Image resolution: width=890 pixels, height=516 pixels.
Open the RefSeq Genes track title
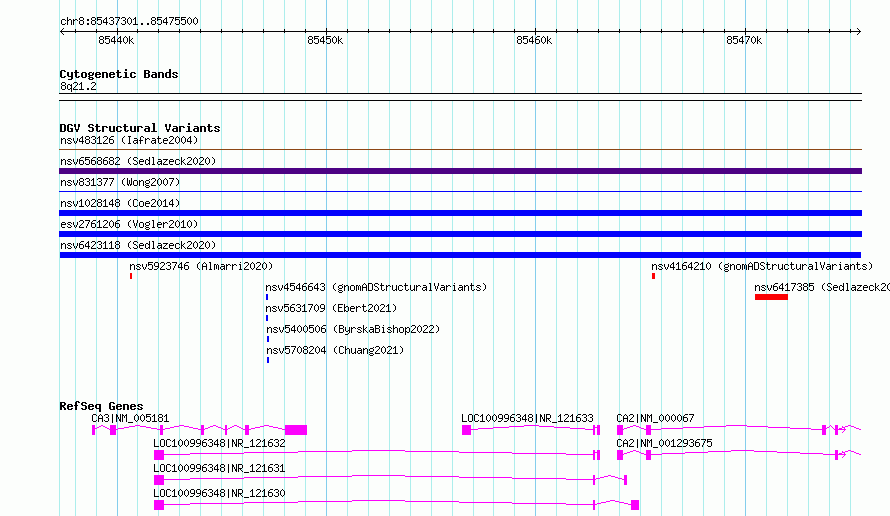pos(101,406)
